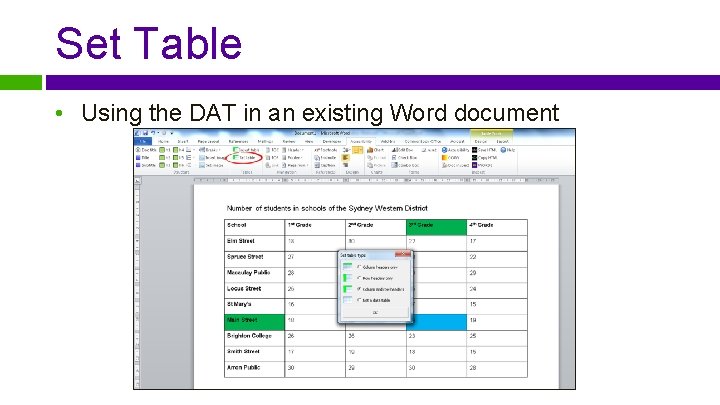Switch to the Table Tools Design tab

[480, 141]
